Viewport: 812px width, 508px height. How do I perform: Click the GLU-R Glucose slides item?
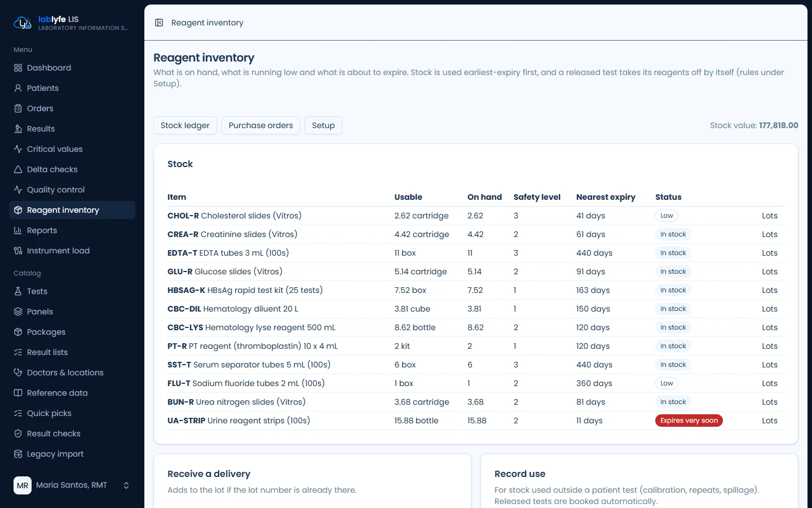[x=225, y=271]
